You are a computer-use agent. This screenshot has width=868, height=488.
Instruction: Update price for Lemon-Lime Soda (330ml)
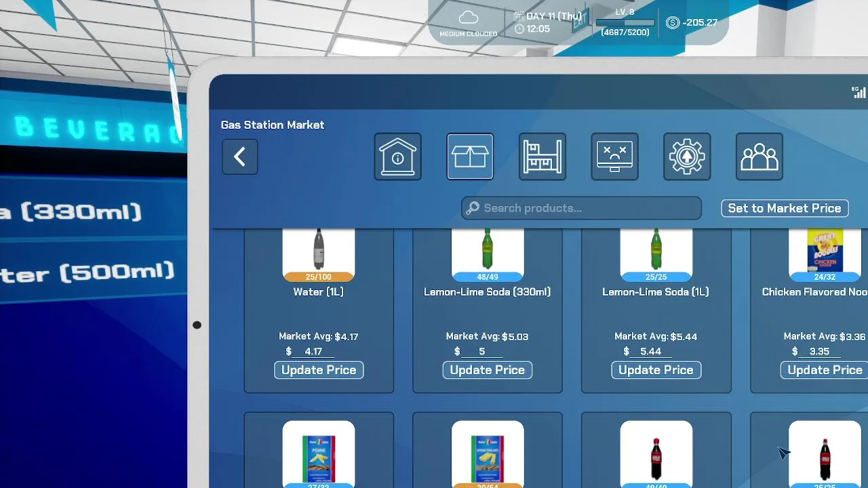point(488,370)
